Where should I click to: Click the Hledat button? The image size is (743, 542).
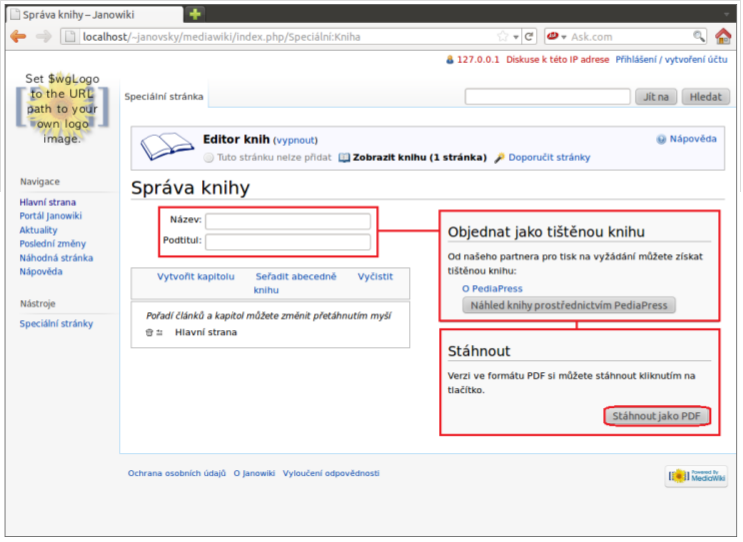pos(706,97)
